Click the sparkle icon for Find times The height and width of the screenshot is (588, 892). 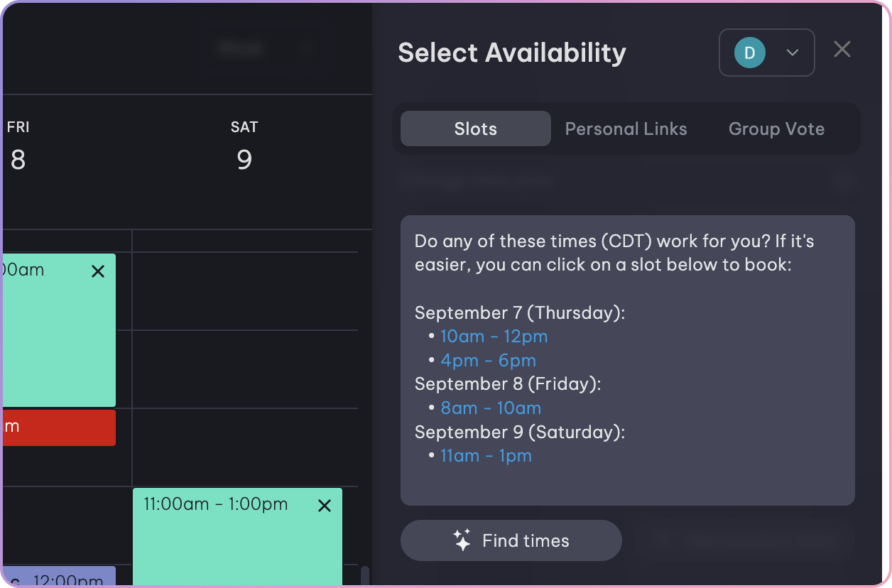pos(462,540)
